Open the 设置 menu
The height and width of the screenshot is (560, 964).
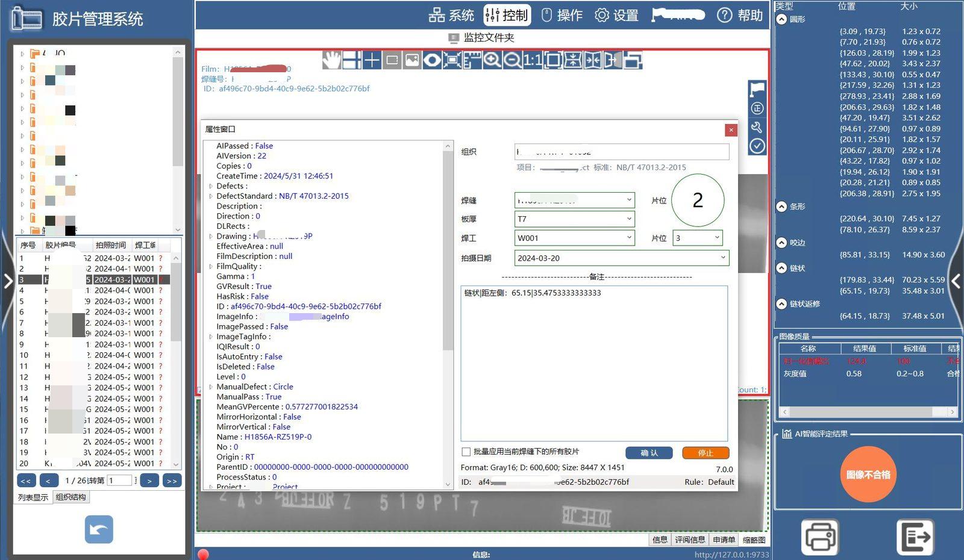(x=617, y=15)
